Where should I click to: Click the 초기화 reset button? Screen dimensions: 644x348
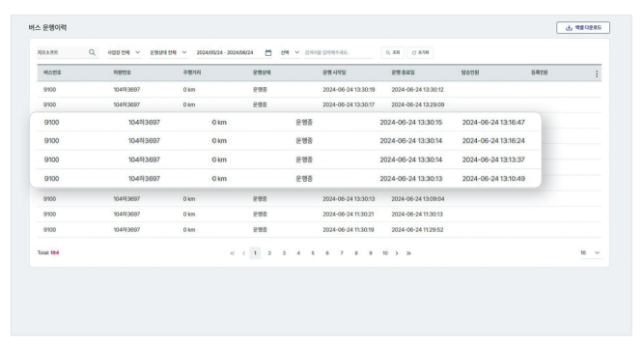click(420, 52)
